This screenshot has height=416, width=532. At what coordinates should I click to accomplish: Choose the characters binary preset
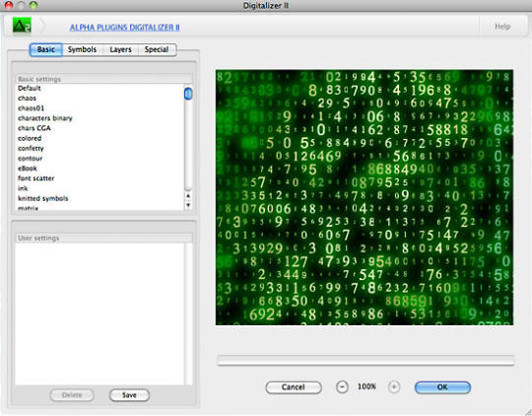pyautogui.click(x=45, y=118)
